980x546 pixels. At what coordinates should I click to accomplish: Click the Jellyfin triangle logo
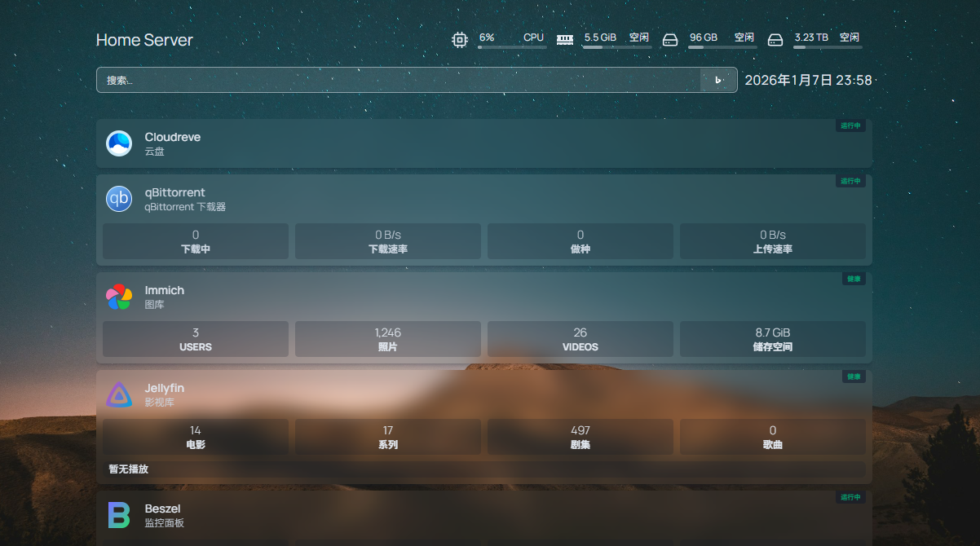(x=119, y=394)
